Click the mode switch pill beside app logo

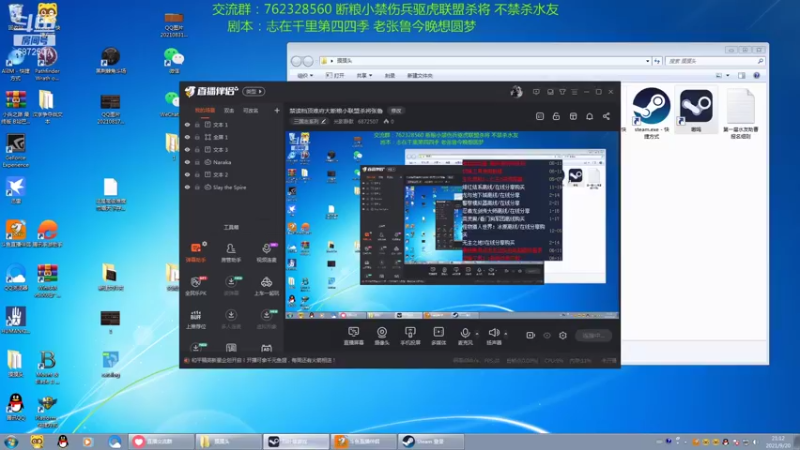(x=254, y=91)
